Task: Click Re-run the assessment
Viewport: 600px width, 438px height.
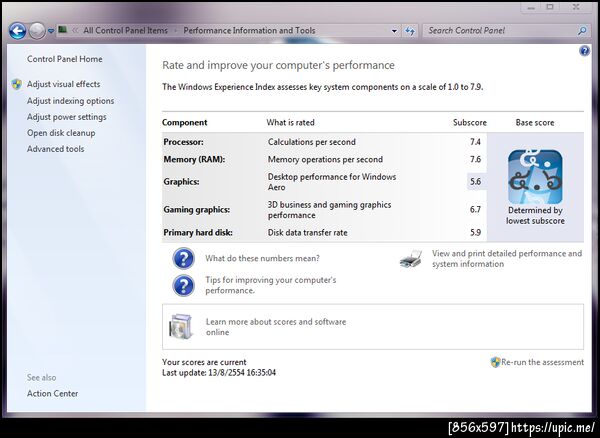Action: coord(543,362)
